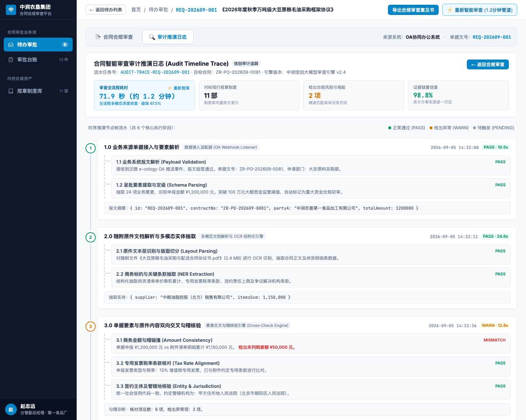
Task: Click the PASS · 24.6s badge
Action: (x=495, y=236)
